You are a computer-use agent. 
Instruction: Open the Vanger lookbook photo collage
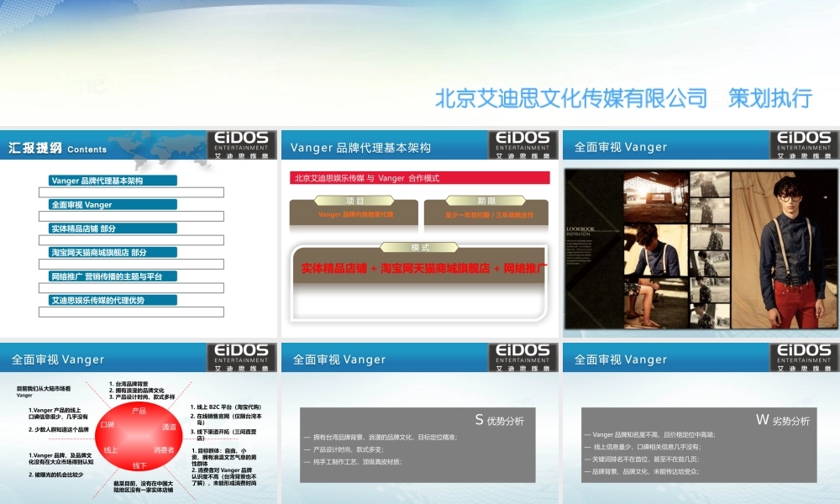[701, 249]
